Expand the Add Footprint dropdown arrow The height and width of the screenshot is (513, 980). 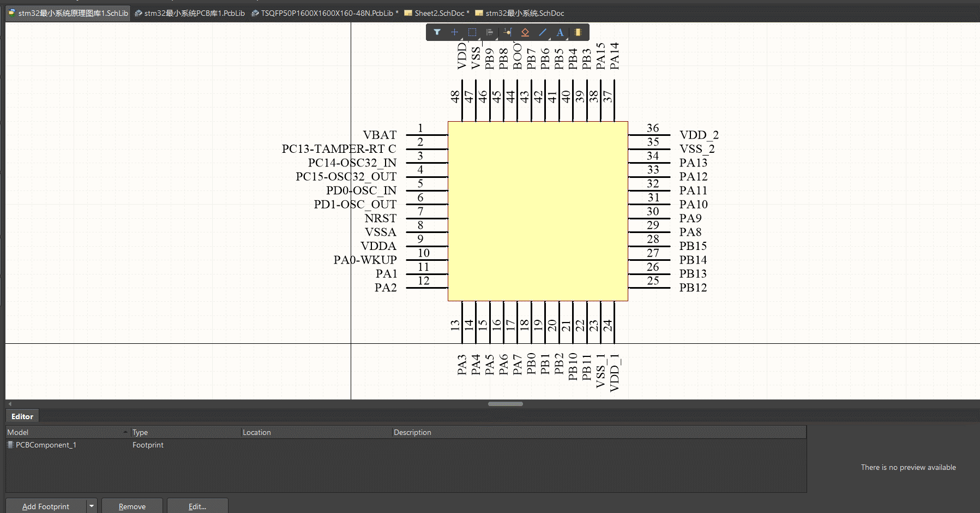pos(92,506)
